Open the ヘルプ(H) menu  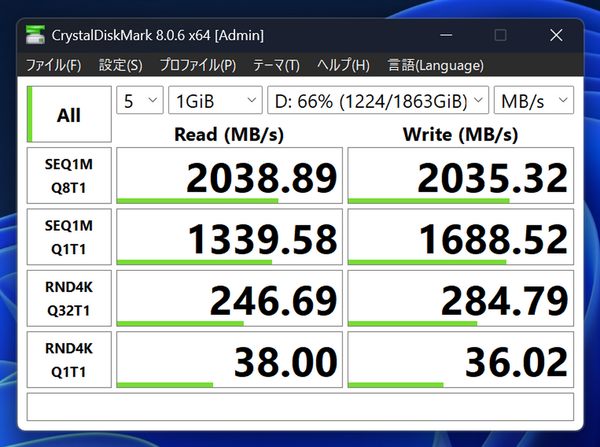(343, 65)
